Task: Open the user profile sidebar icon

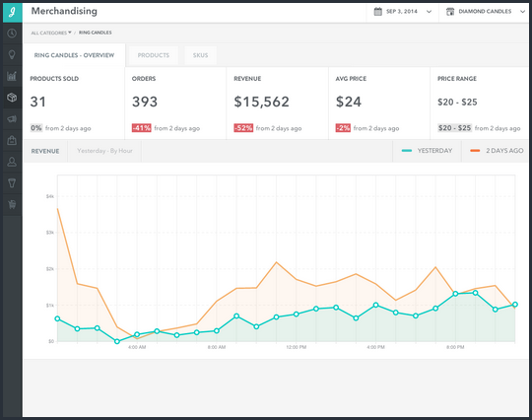Action: (12, 162)
